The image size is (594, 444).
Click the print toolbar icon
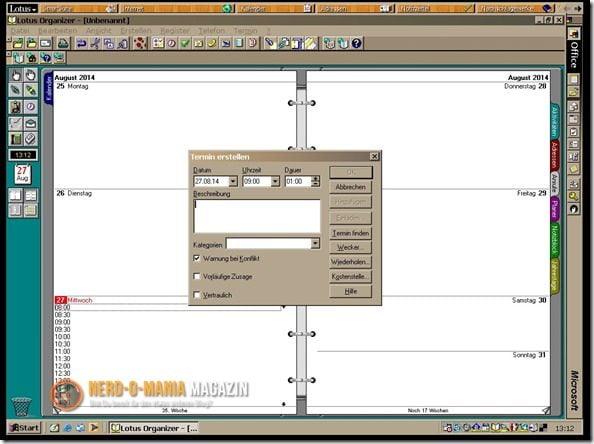click(x=63, y=43)
